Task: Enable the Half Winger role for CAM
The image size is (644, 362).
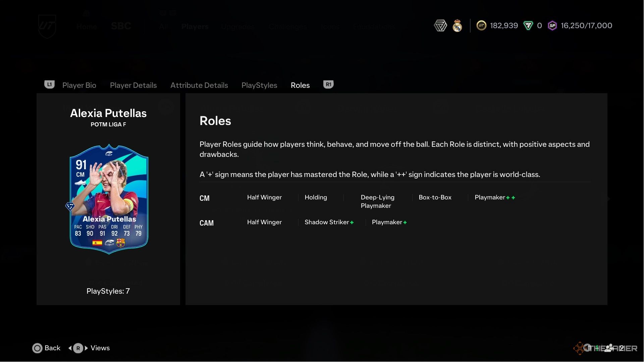Action: (x=265, y=222)
